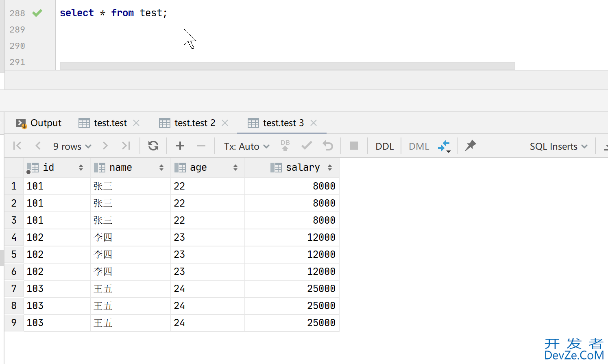Select salary cell 25000 in row 9
Image resolution: width=608 pixels, height=364 pixels.
[292, 323]
